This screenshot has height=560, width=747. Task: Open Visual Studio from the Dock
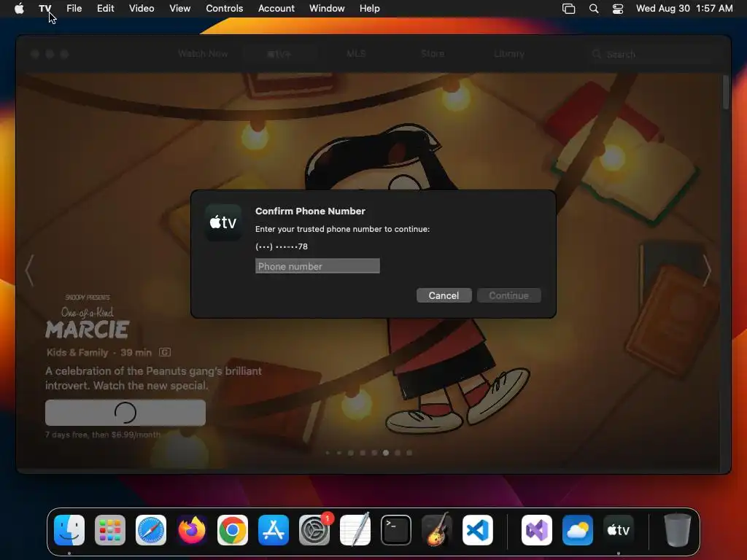tap(537, 530)
